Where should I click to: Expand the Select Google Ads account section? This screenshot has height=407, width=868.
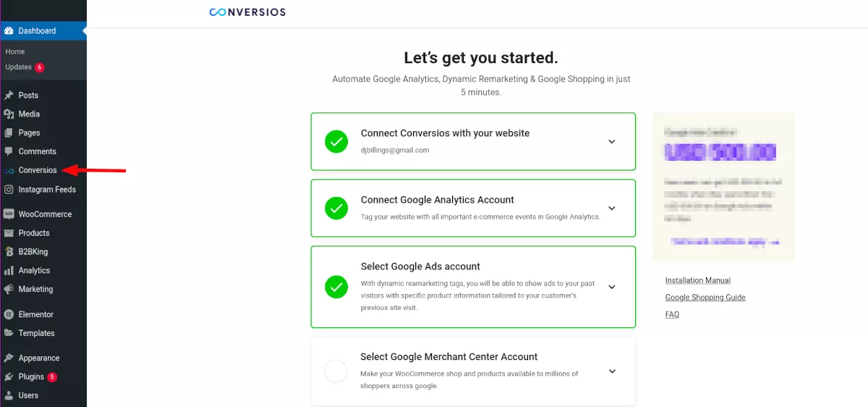click(x=612, y=287)
